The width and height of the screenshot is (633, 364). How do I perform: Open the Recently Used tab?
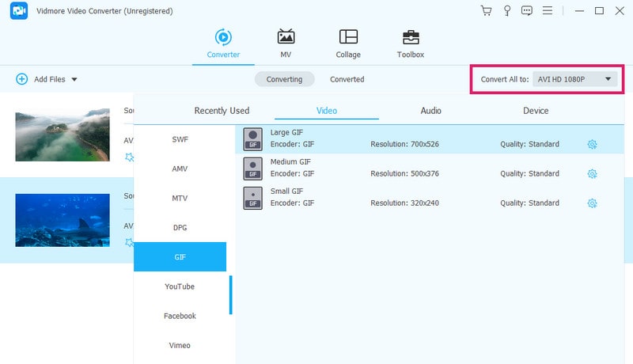pos(222,111)
